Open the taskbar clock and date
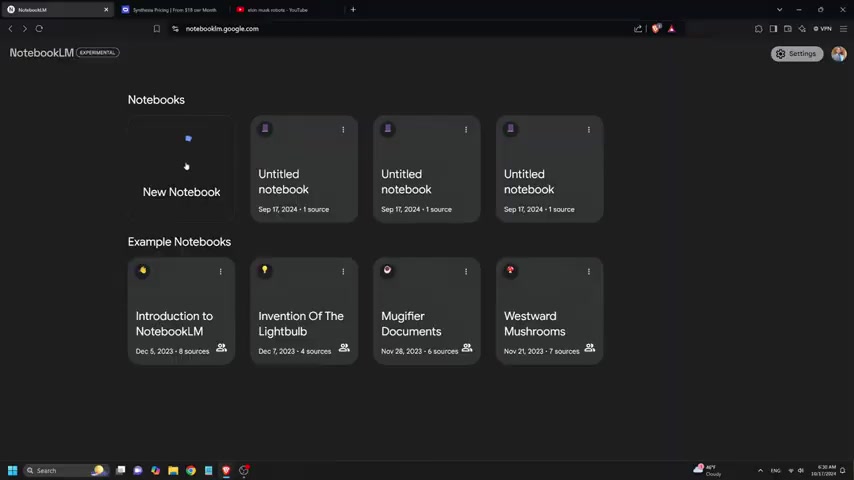The image size is (854, 480). (x=823, y=470)
